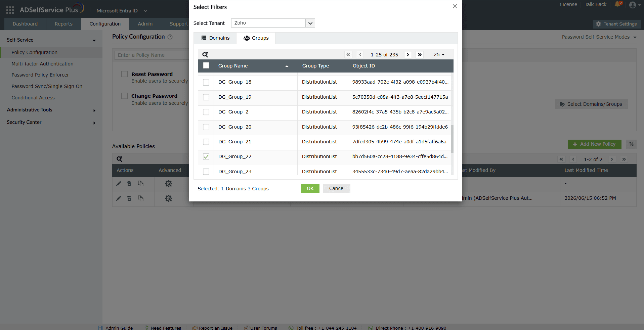Open Conditional Access in sidebar
The height and width of the screenshot is (330, 644).
point(33,98)
